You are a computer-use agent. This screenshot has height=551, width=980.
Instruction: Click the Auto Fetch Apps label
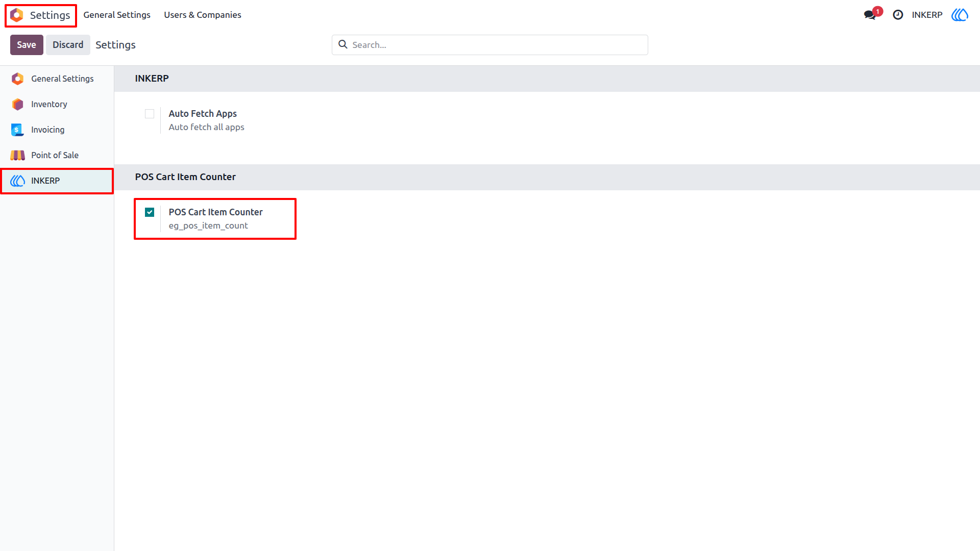pyautogui.click(x=203, y=113)
